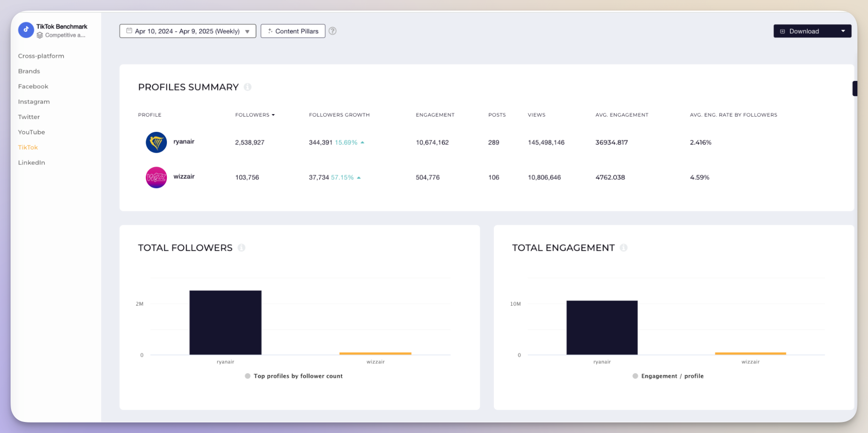This screenshot has height=433, width=868.
Task: Click ryanair engagement value 10,674,162
Action: click(x=432, y=142)
